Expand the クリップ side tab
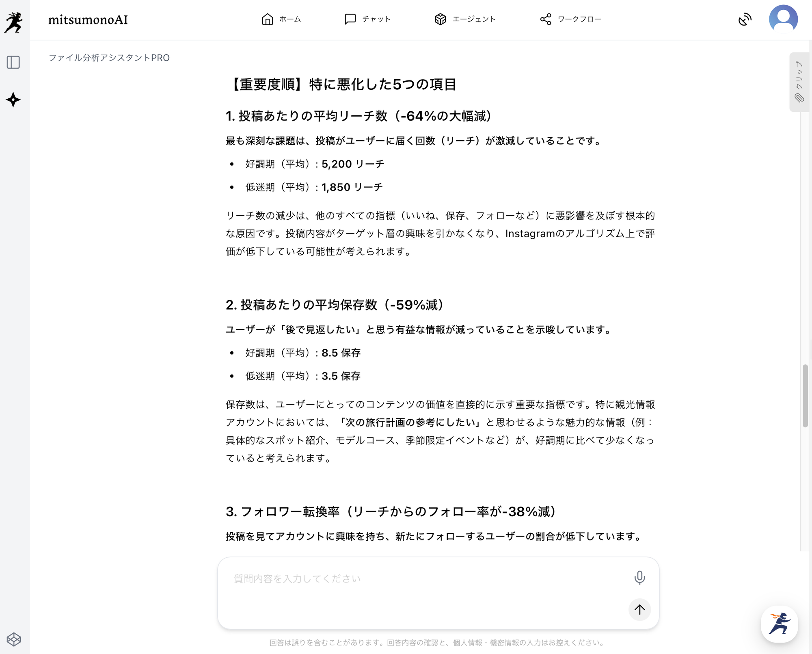Image resolution: width=812 pixels, height=654 pixels. coord(799,82)
